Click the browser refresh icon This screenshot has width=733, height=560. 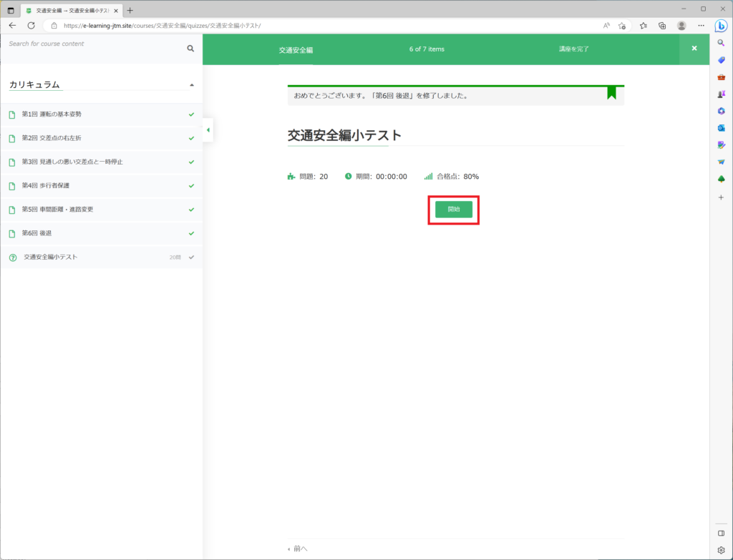pyautogui.click(x=31, y=25)
